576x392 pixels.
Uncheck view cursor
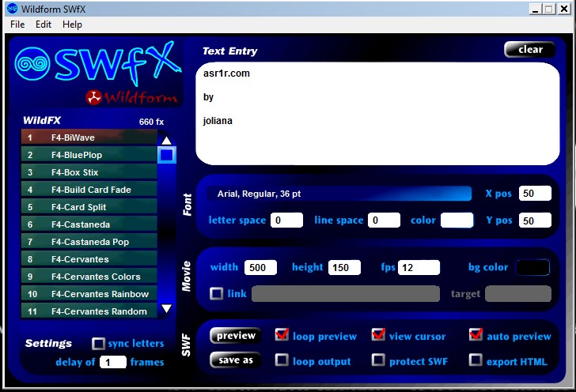(x=378, y=334)
